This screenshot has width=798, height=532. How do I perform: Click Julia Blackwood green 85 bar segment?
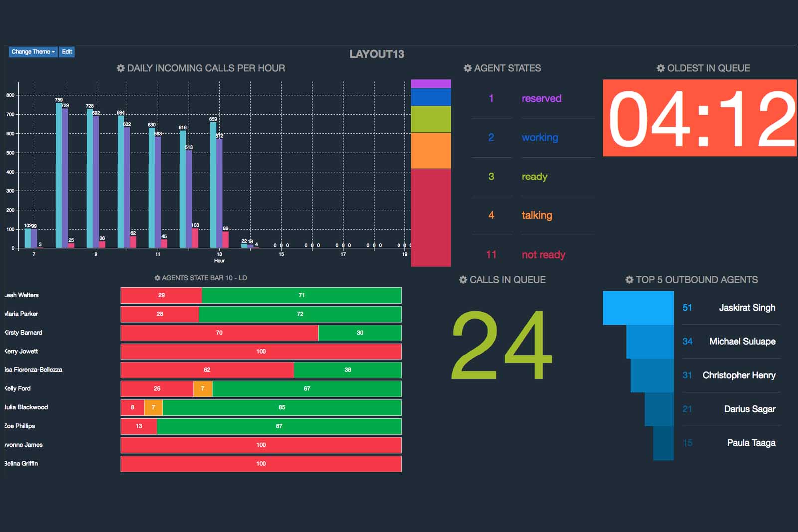[282, 408]
